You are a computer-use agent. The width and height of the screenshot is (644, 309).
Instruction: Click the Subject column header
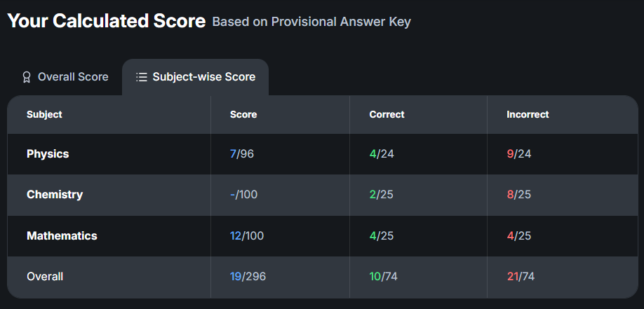coord(44,114)
